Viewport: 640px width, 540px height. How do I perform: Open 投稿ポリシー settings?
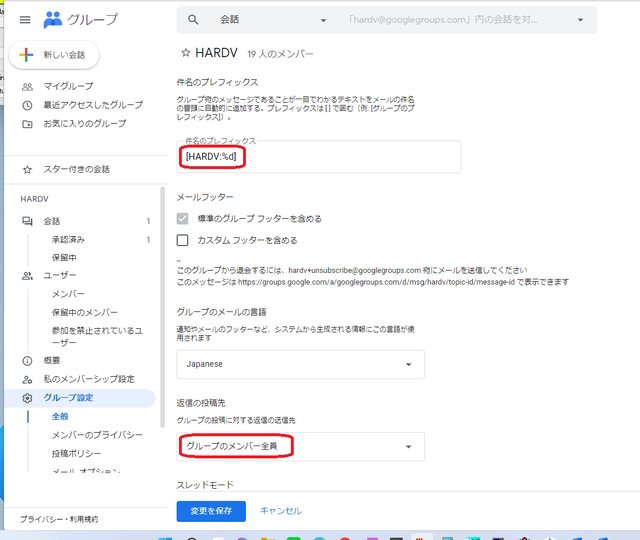point(76,454)
